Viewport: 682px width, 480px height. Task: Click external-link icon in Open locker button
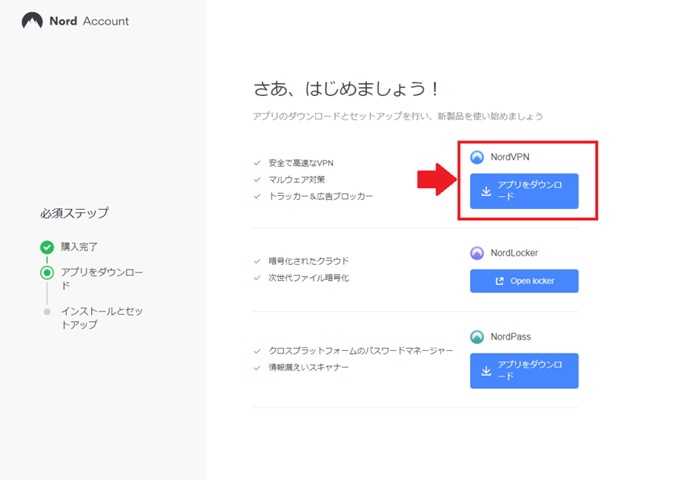(x=500, y=281)
